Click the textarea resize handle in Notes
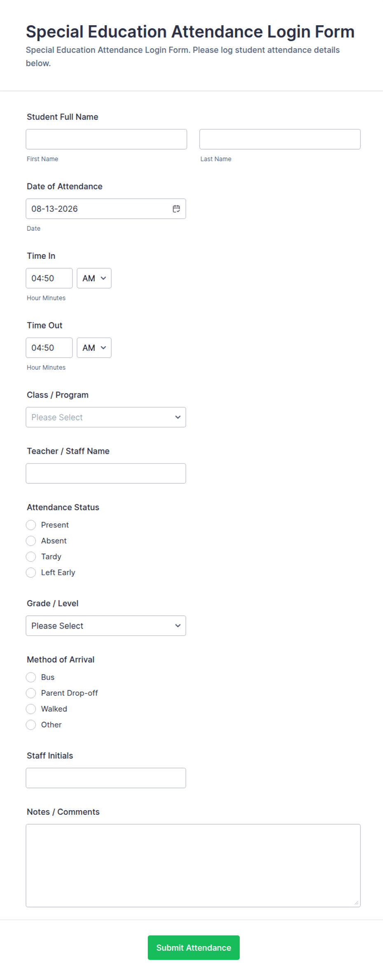Viewport: 383px width, 980px height. point(356,903)
